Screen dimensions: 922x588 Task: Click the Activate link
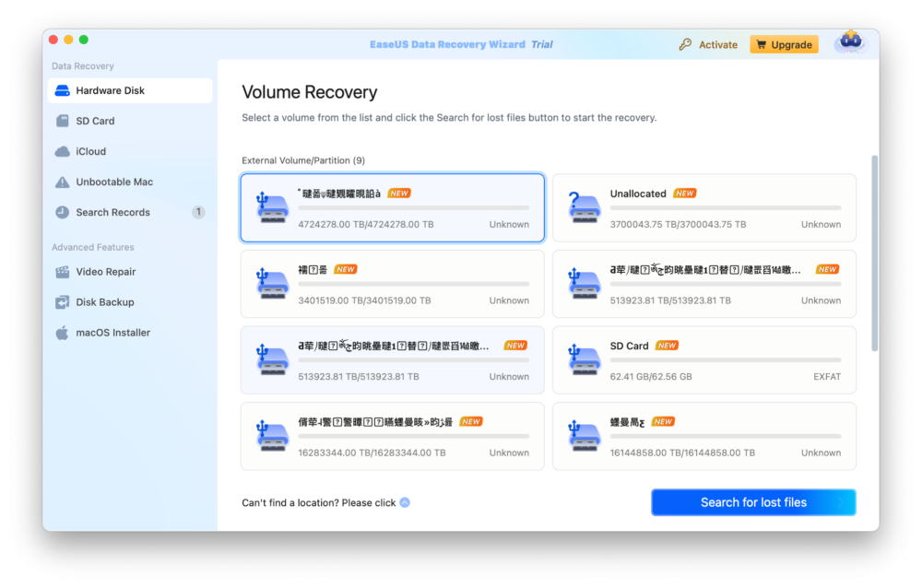click(x=718, y=44)
